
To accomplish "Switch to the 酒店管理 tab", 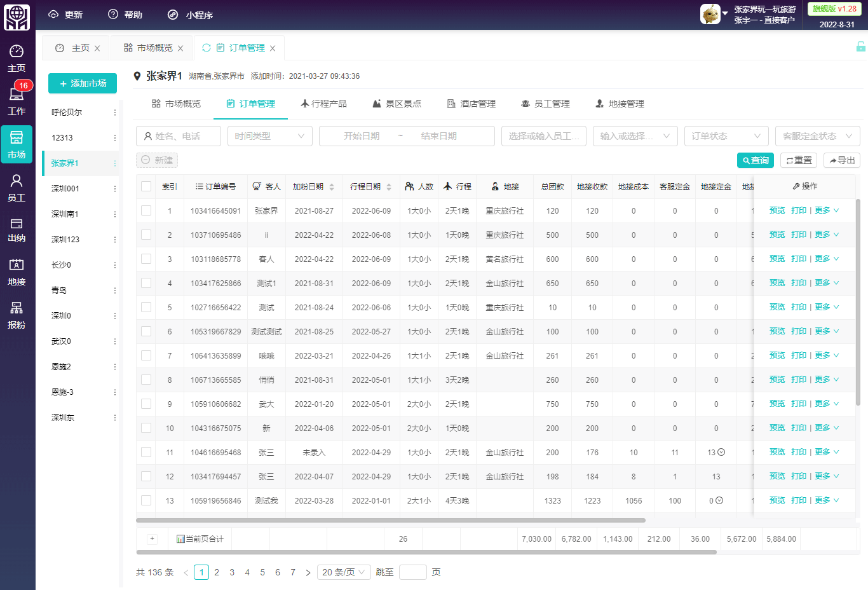I will 471,104.
